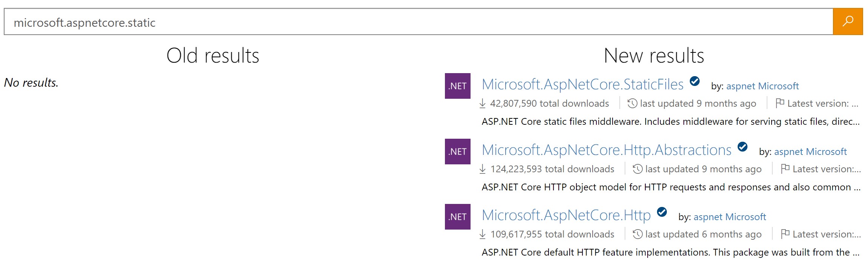Click the clock icon for Http.Abstractions update
Image resolution: width=868 pixels, height=265 pixels.
(x=637, y=169)
